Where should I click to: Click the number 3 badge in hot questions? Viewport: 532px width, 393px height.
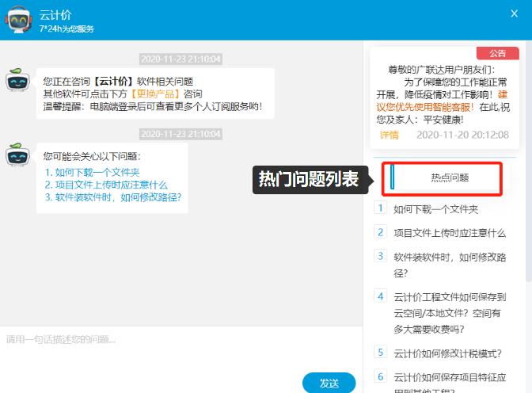[380, 257]
